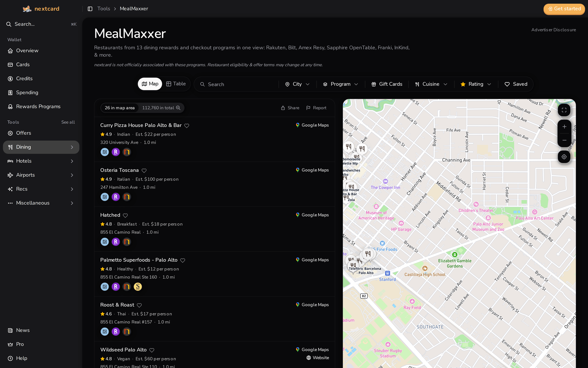Save Osteria Toscana with heart icon
This screenshot has width=588, height=368.
(144, 171)
